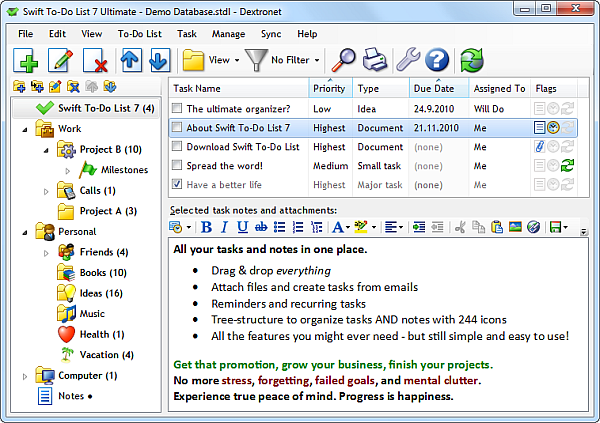Expand the Calls tree node
This screenshot has width=600, height=423.
click(46, 191)
